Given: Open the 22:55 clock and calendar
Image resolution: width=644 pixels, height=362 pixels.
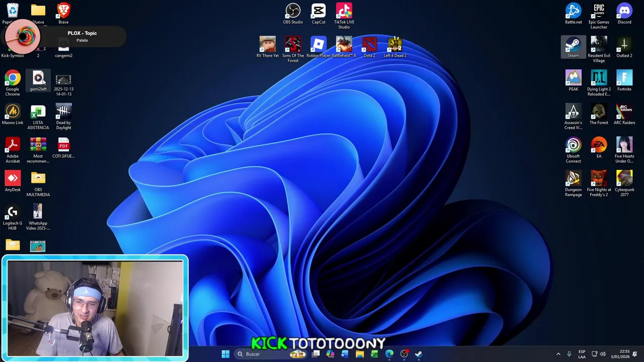Looking at the screenshot, I should point(620,354).
